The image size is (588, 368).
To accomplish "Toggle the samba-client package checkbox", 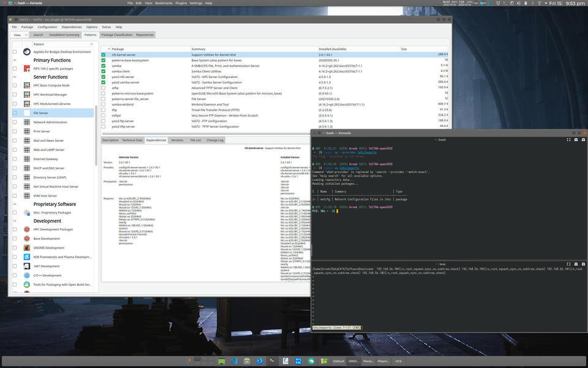I will [104, 71].
